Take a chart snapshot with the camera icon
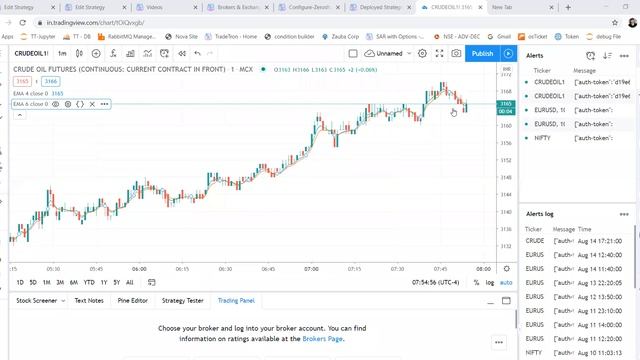The height and width of the screenshot is (360, 640). point(456,53)
